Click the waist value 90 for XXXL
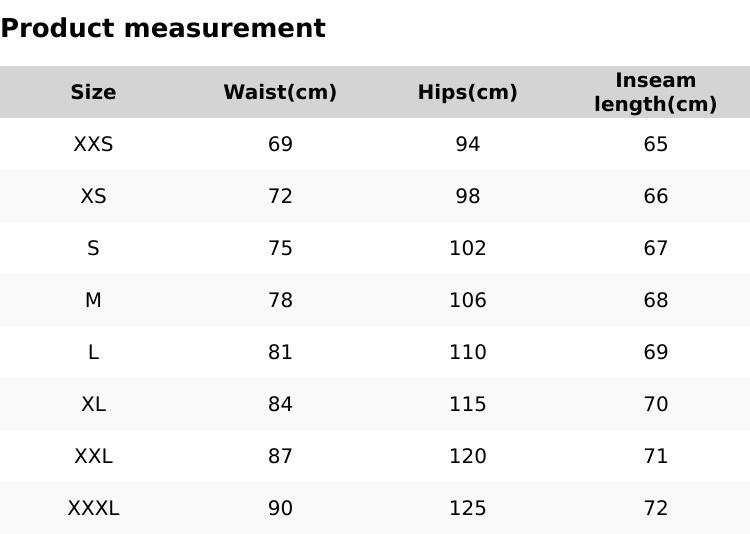Viewport: 750px width, 534px height. click(280, 509)
